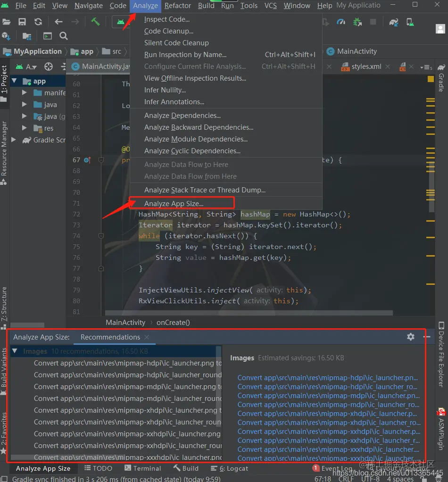Open the Analyze App Size settings gear
The image size is (448, 482).
coord(411,337)
